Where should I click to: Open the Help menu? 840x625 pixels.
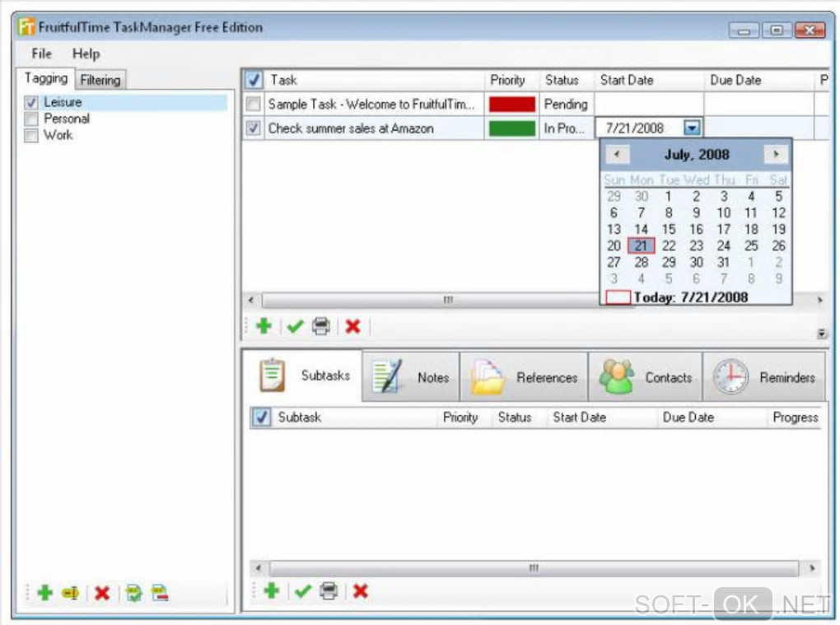86,54
